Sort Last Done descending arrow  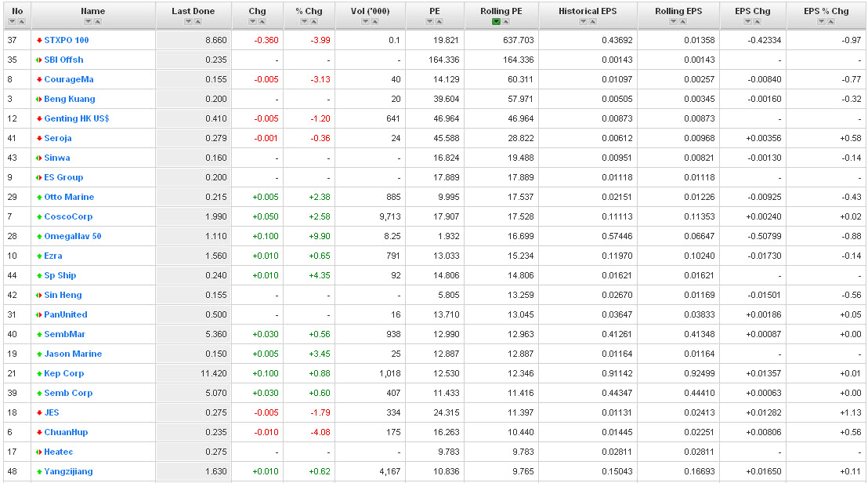pos(188,22)
